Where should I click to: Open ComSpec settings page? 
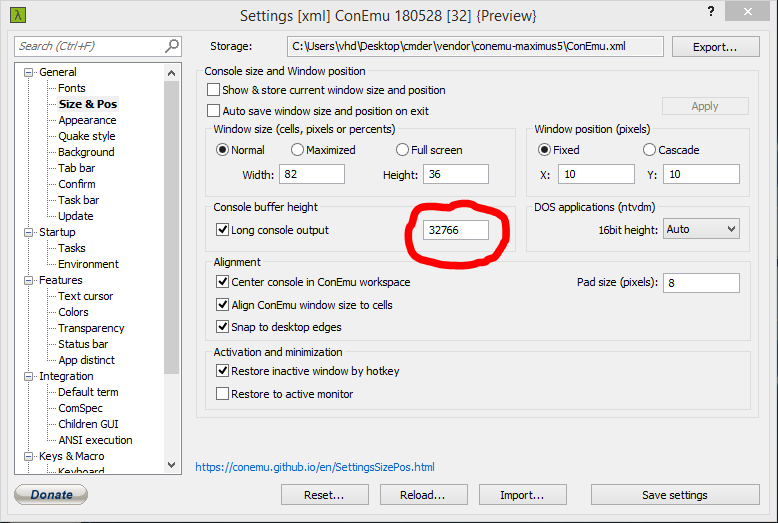point(80,408)
